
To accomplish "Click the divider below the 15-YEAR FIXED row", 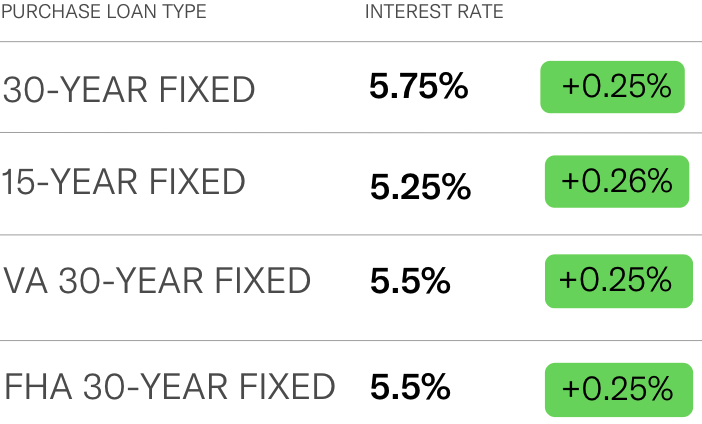I will pyautogui.click(x=351, y=235).
